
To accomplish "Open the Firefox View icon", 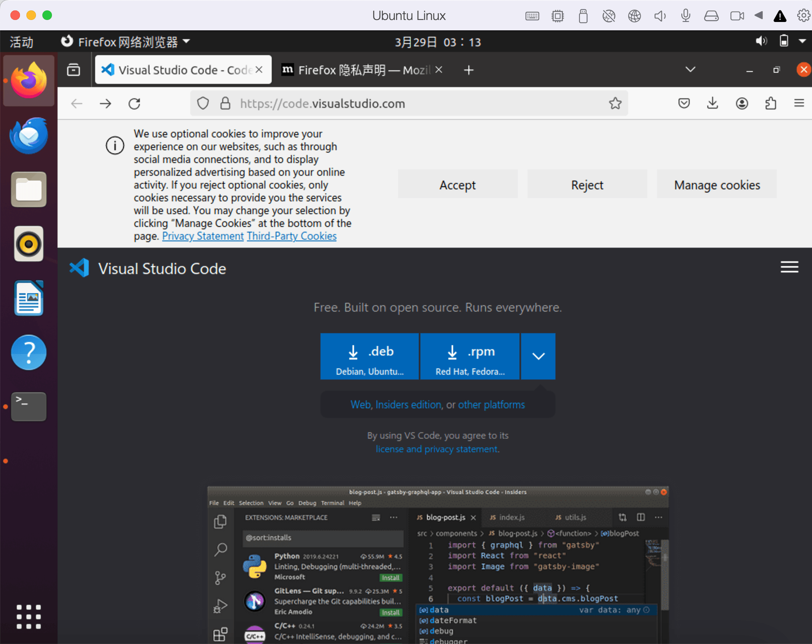I will [74, 70].
